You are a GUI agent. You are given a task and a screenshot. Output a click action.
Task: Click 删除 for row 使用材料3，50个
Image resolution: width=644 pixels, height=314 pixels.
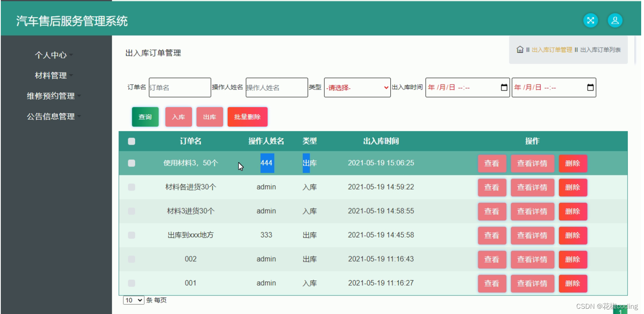(573, 163)
